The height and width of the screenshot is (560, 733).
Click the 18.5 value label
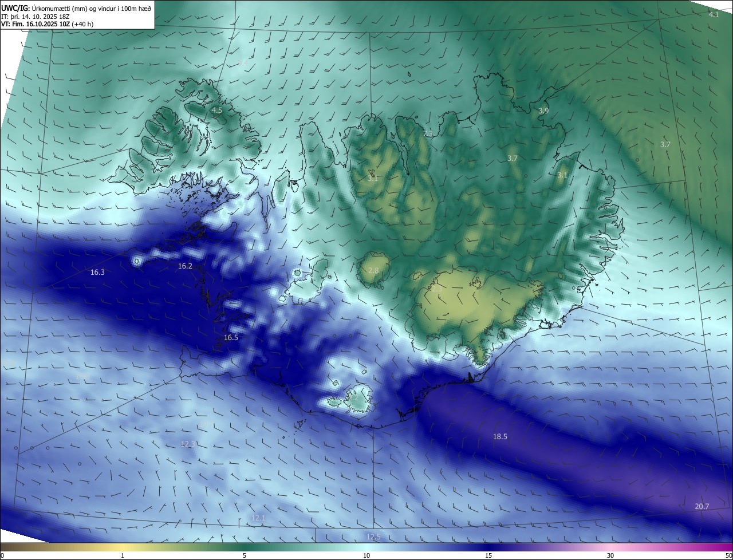pyautogui.click(x=500, y=436)
